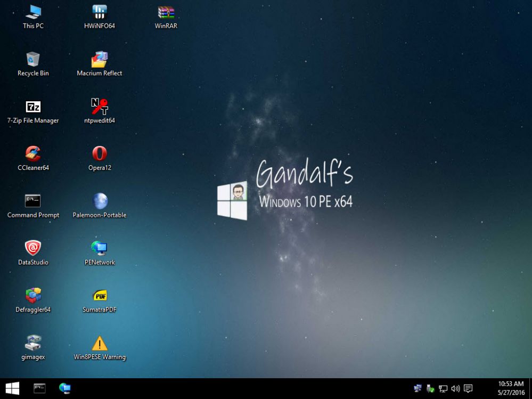Click the Recycle Bin icon

[33, 64]
